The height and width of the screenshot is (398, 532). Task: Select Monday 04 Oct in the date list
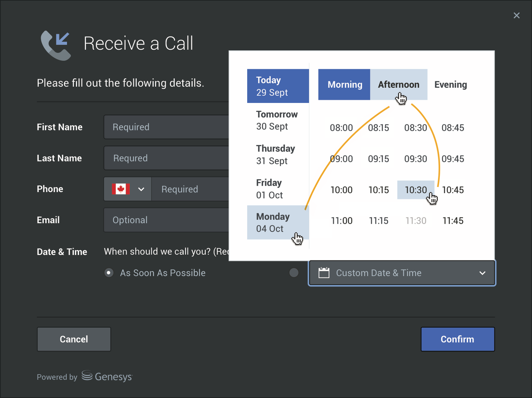point(278,222)
